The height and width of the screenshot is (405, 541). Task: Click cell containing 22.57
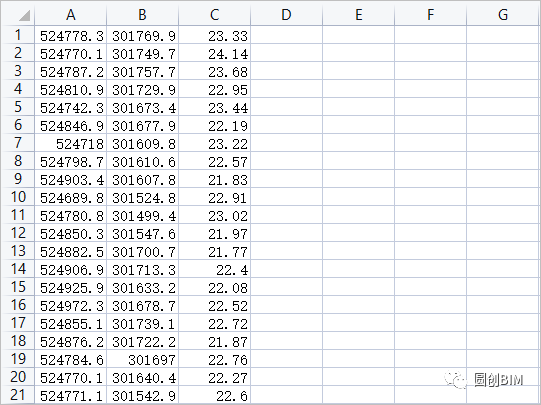coord(215,161)
